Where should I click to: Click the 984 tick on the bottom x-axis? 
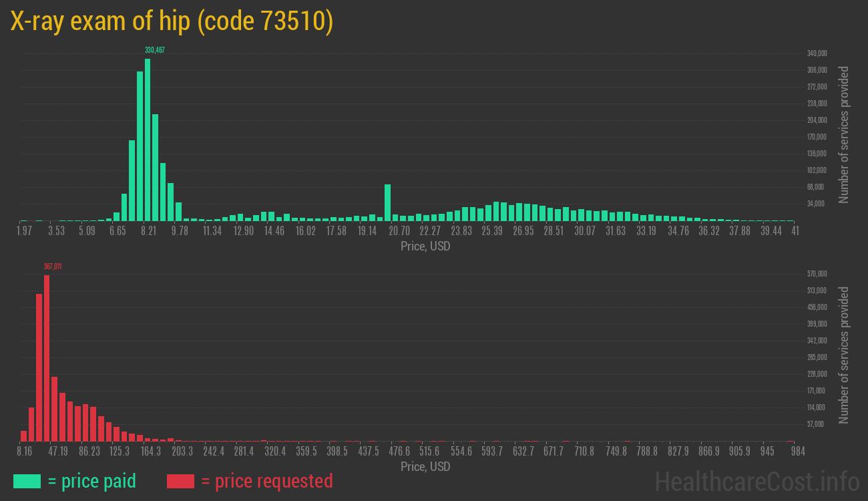point(797,452)
